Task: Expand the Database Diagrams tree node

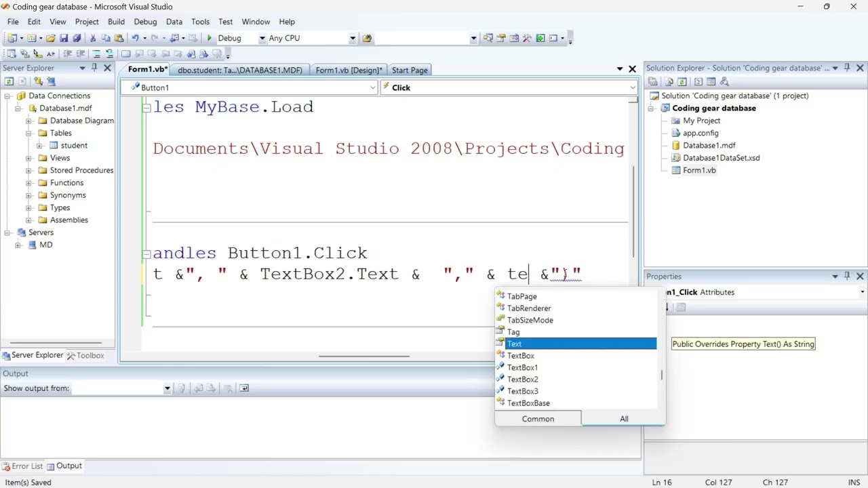Action: (x=29, y=121)
